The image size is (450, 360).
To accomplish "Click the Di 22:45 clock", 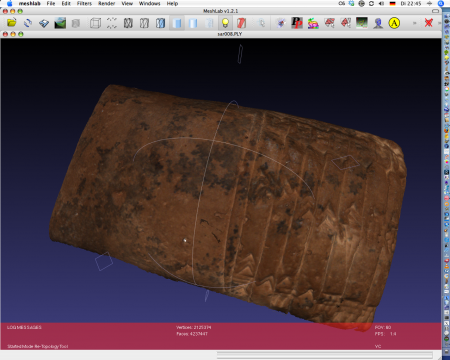I will point(411,3).
